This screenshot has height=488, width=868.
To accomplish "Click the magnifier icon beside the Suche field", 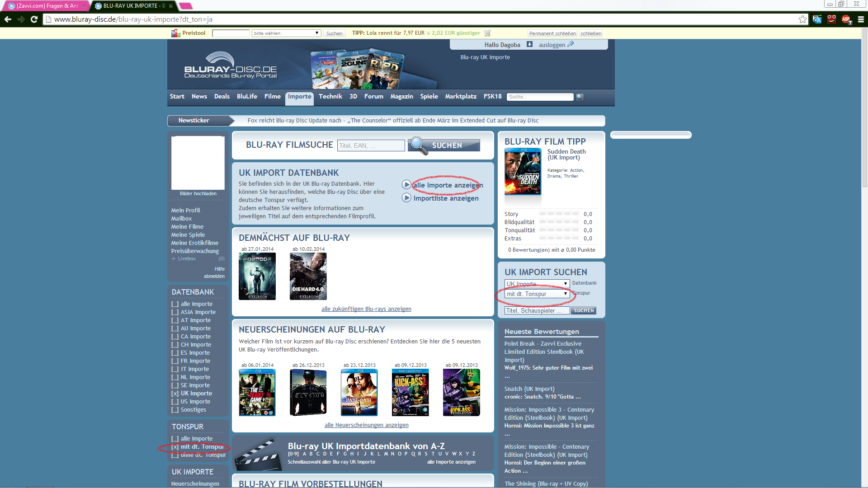I will 580,97.
